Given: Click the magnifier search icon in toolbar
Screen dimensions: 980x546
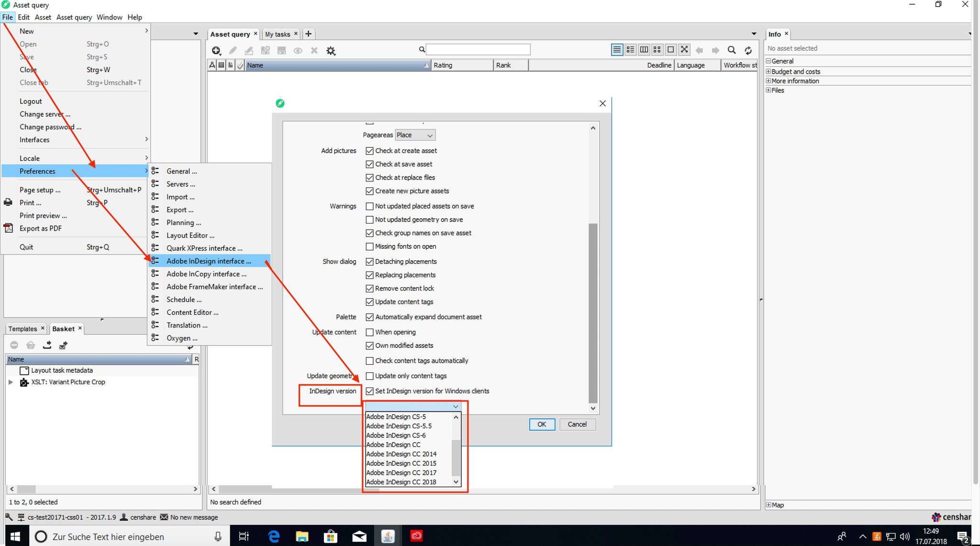Looking at the screenshot, I should coord(731,50).
